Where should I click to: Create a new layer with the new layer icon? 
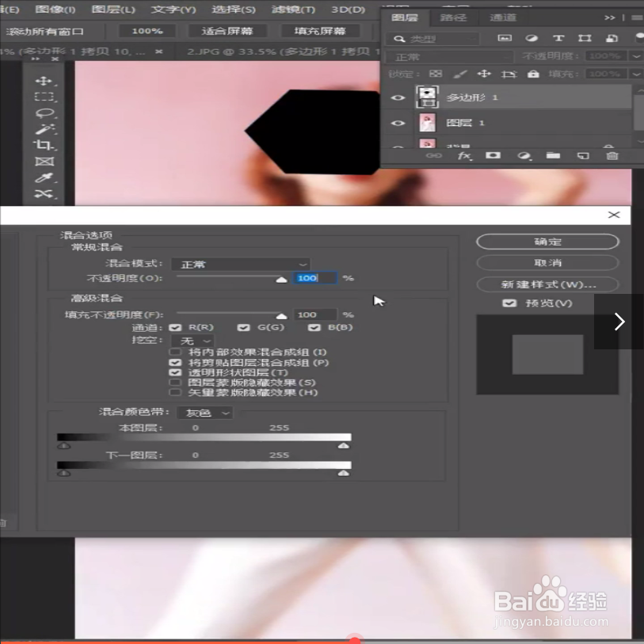coord(581,156)
